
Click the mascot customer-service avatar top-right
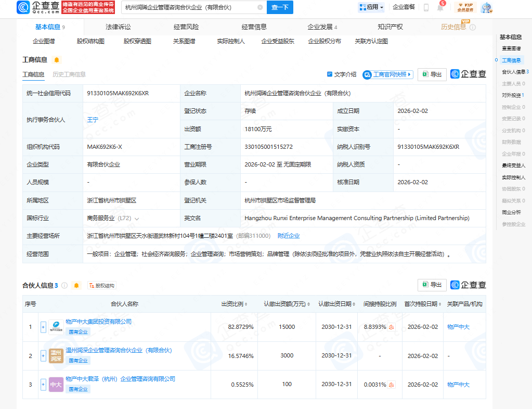[486, 8]
